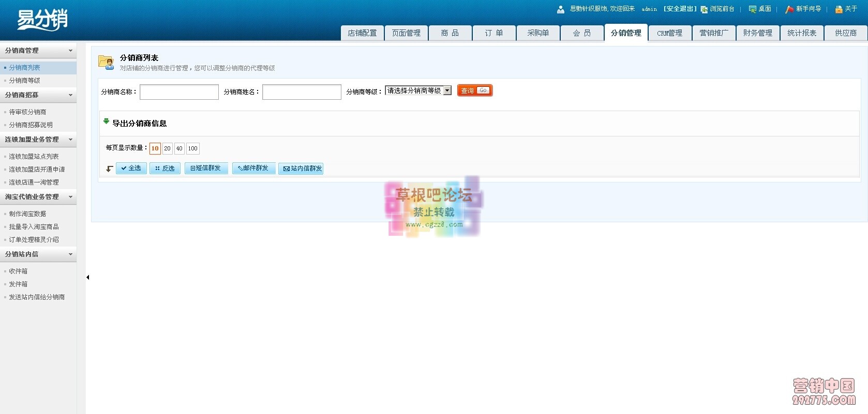Open the 采购单 tab
Screen dimensions: 868x414
[538, 33]
